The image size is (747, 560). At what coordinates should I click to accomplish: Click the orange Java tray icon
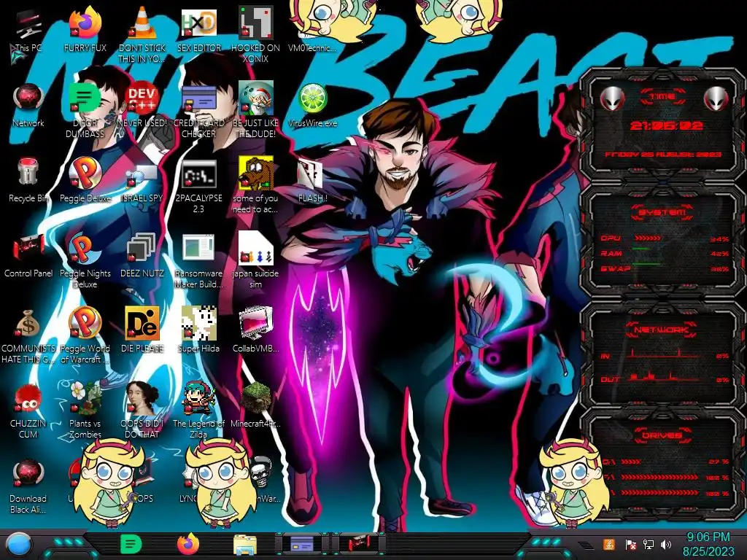(609, 544)
